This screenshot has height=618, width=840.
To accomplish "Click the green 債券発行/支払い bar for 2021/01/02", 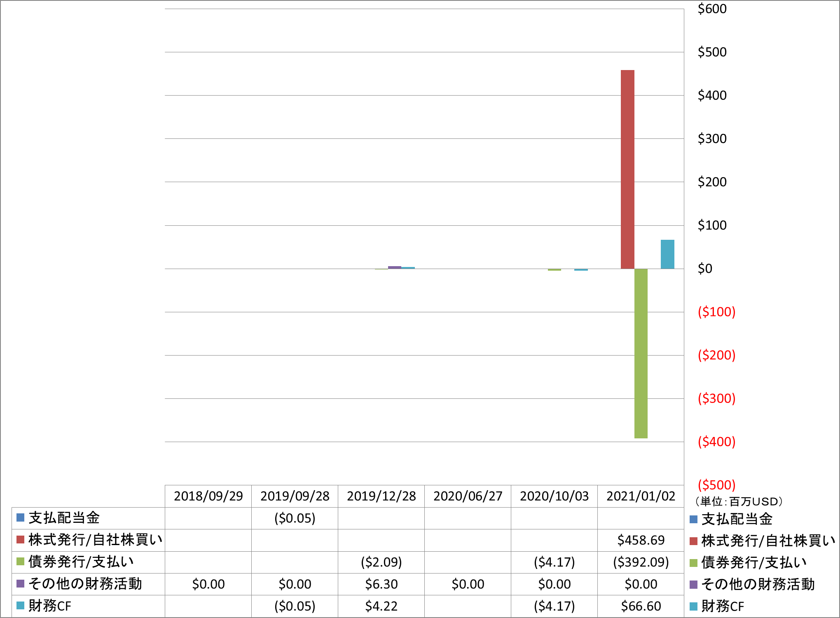I will (x=641, y=353).
